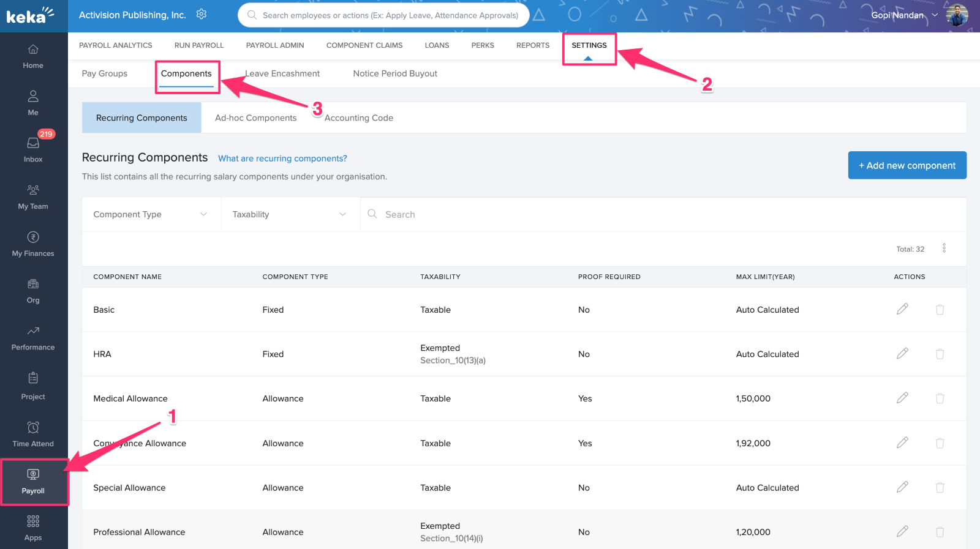Expand the Taxability filter dropdown

pos(290,214)
